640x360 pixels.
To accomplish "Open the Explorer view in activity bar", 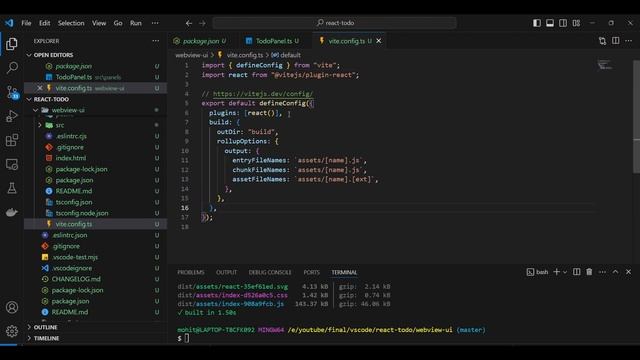I will [x=12, y=44].
